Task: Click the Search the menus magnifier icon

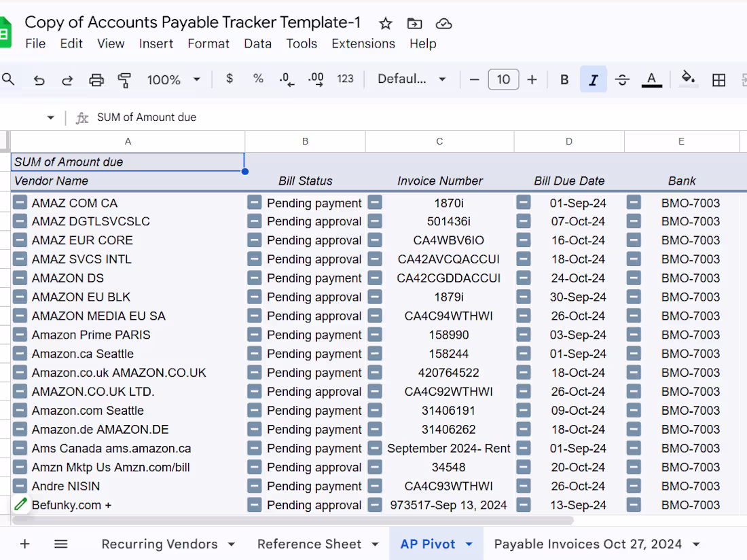Action: click(8, 79)
